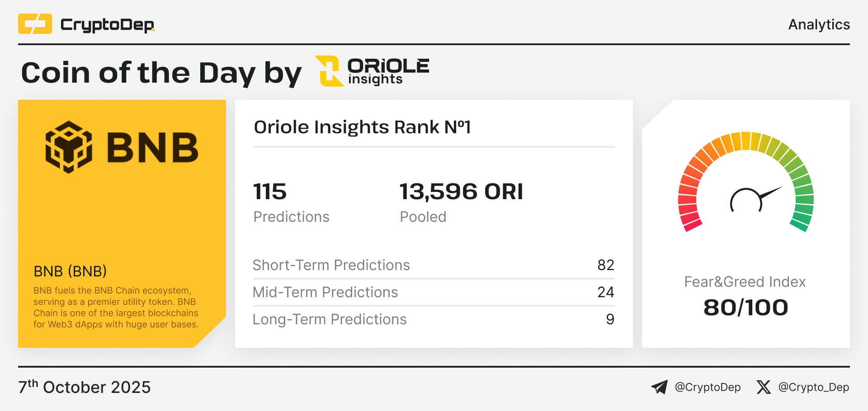Click the 7th October 2025 date
868x411 pixels.
(85, 387)
